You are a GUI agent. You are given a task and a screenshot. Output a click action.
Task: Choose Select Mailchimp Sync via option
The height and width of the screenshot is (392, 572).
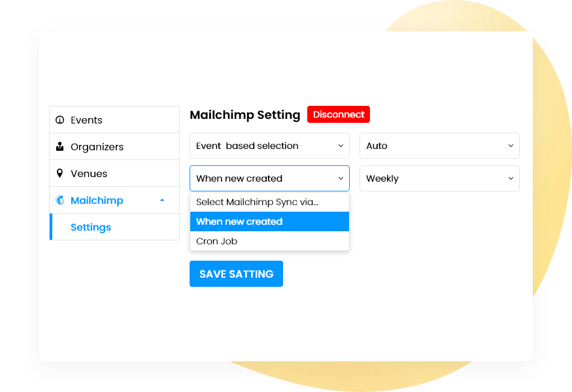click(258, 202)
